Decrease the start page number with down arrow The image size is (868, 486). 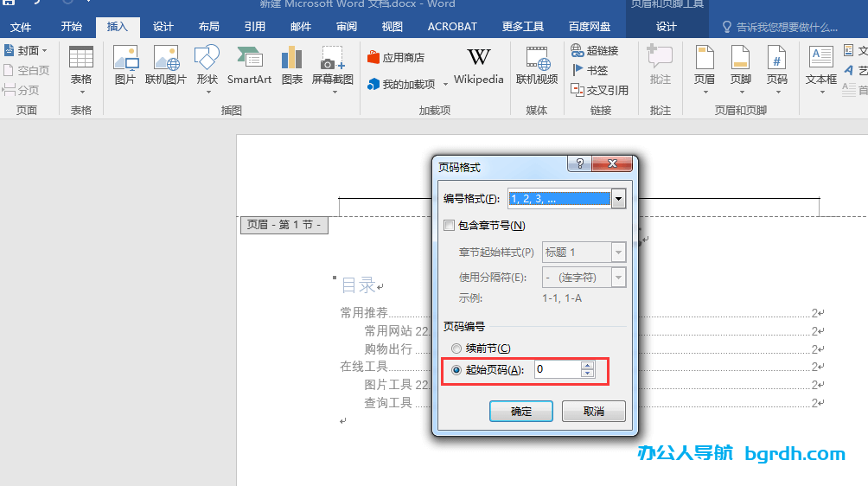(587, 374)
